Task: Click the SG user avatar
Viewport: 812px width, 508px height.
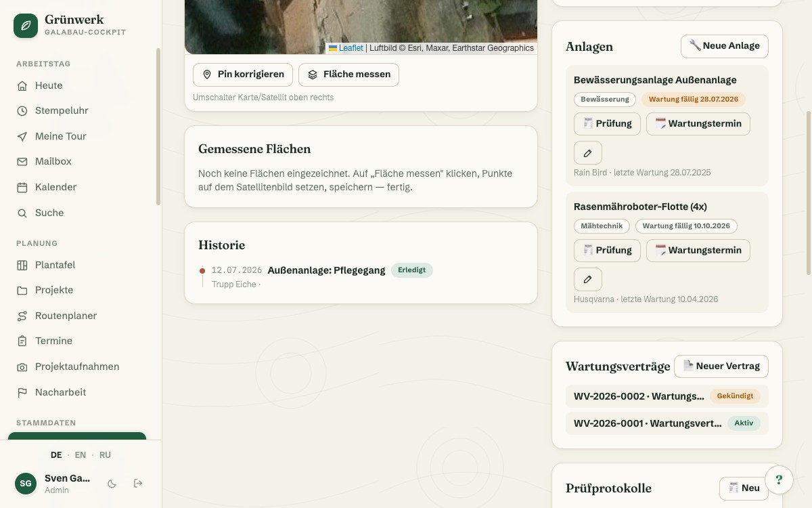Action: pyautogui.click(x=26, y=484)
